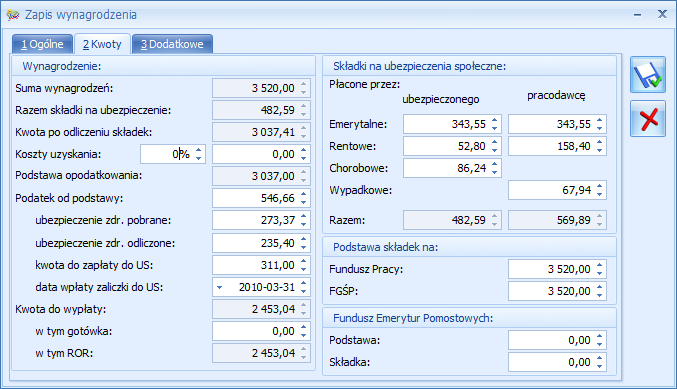Use spinner on FEP Składka
The width and height of the screenshot is (677, 389).
pos(600,362)
